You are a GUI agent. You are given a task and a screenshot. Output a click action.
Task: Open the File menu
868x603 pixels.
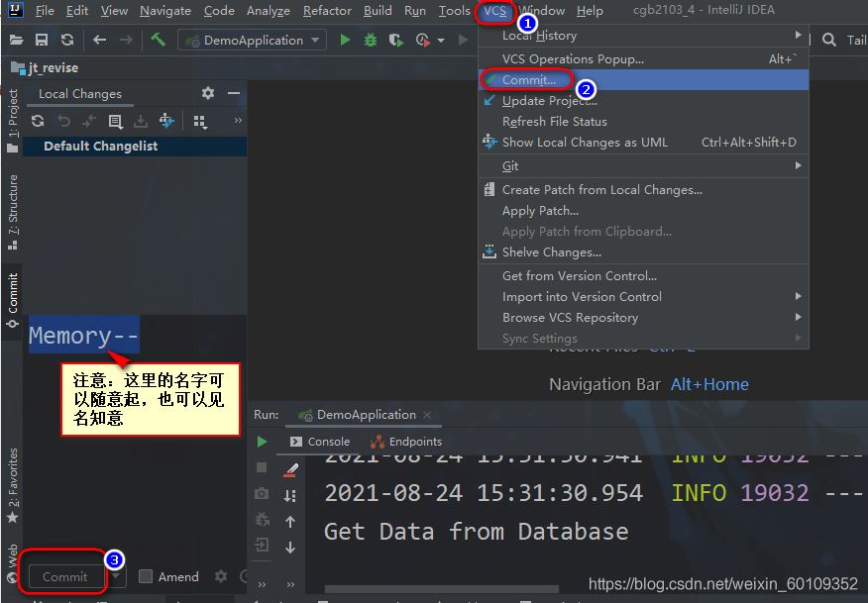pyautogui.click(x=44, y=11)
